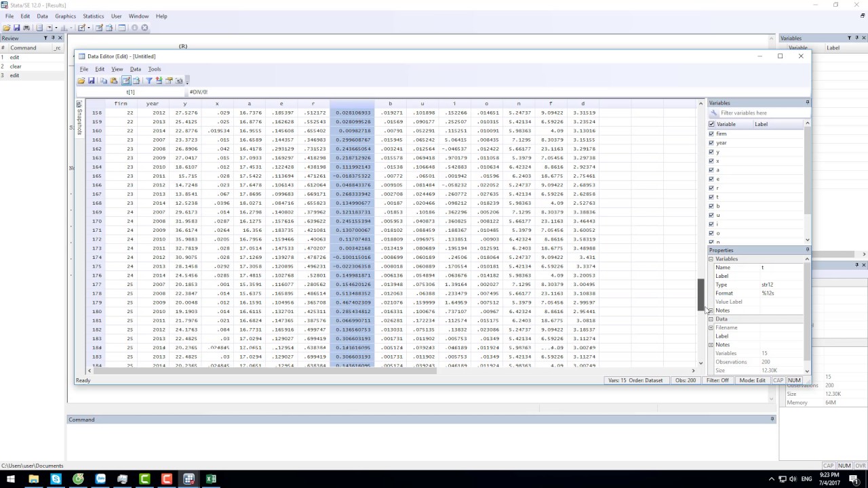Select 'clear' command in Review panel
Image resolution: width=868 pixels, height=488 pixels.
[16, 66]
